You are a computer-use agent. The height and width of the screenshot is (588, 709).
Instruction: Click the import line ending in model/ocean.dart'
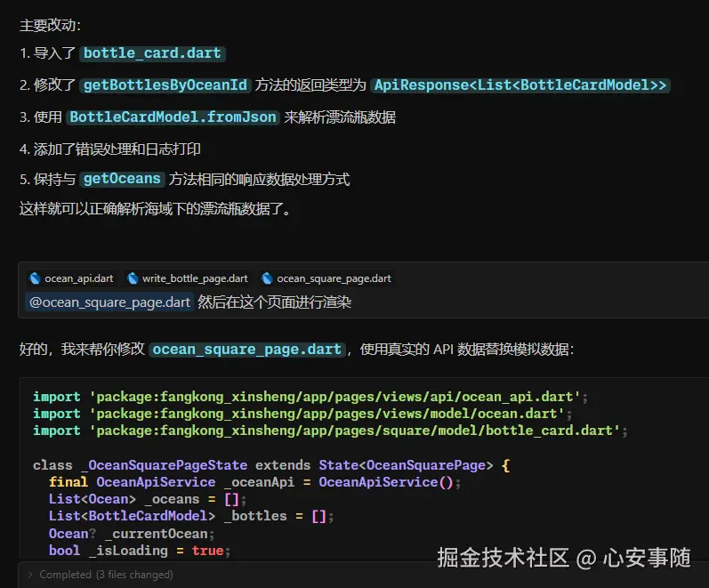(x=302, y=414)
